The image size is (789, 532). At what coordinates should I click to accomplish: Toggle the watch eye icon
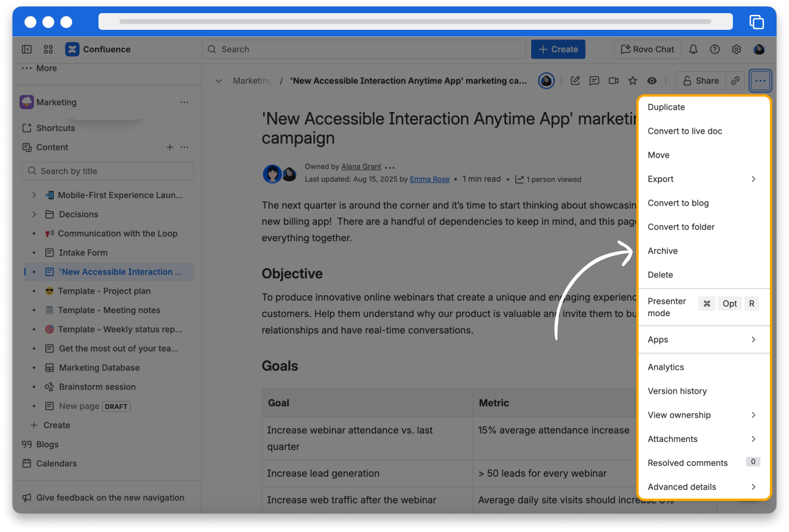pyautogui.click(x=652, y=81)
